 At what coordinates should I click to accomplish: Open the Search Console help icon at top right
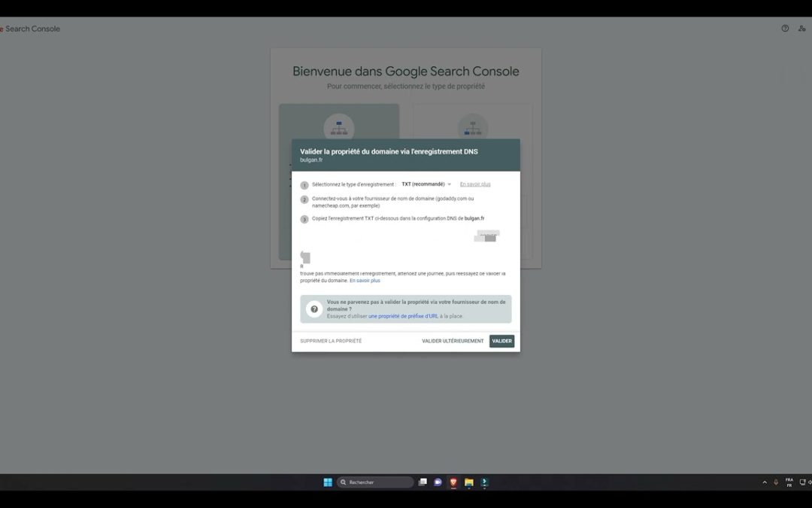(785, 29)
